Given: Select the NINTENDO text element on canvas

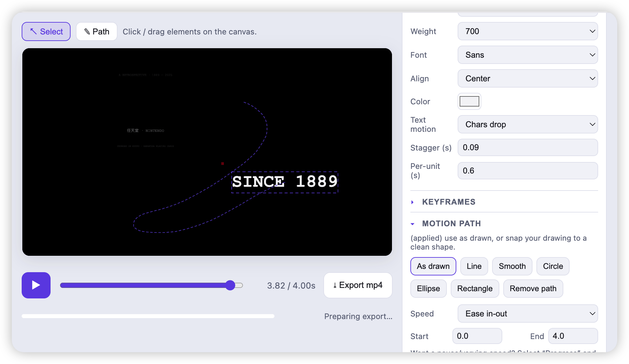Looking at the screenshot, I should (x=145, y=131).
